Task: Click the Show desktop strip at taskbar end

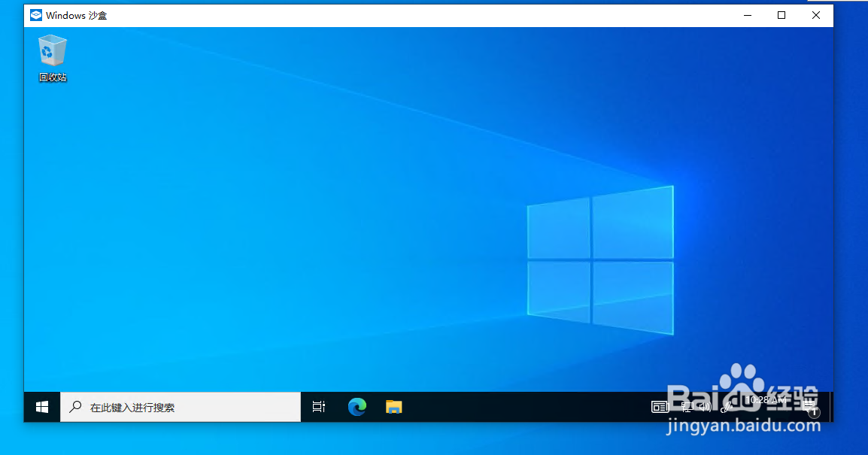Action: click(x=830, y=408)
